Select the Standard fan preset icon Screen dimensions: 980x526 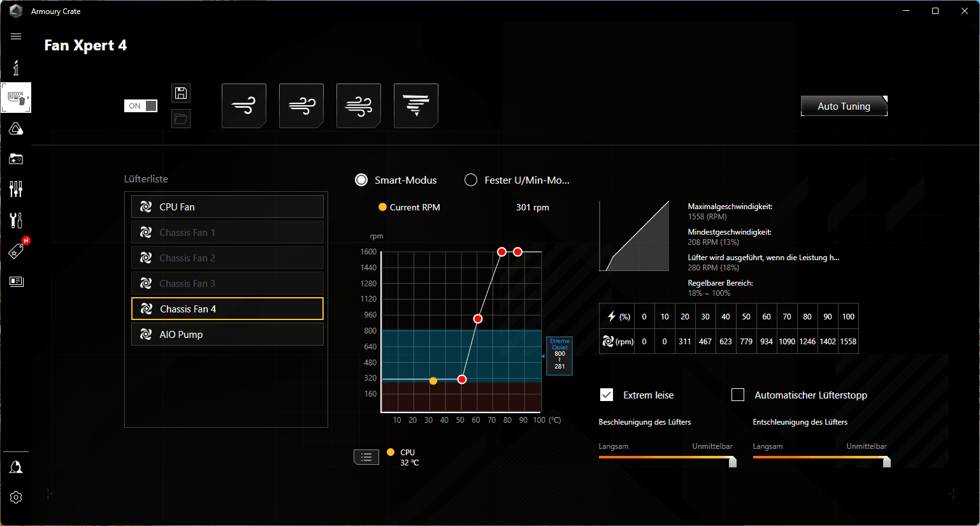click(301, 106)
